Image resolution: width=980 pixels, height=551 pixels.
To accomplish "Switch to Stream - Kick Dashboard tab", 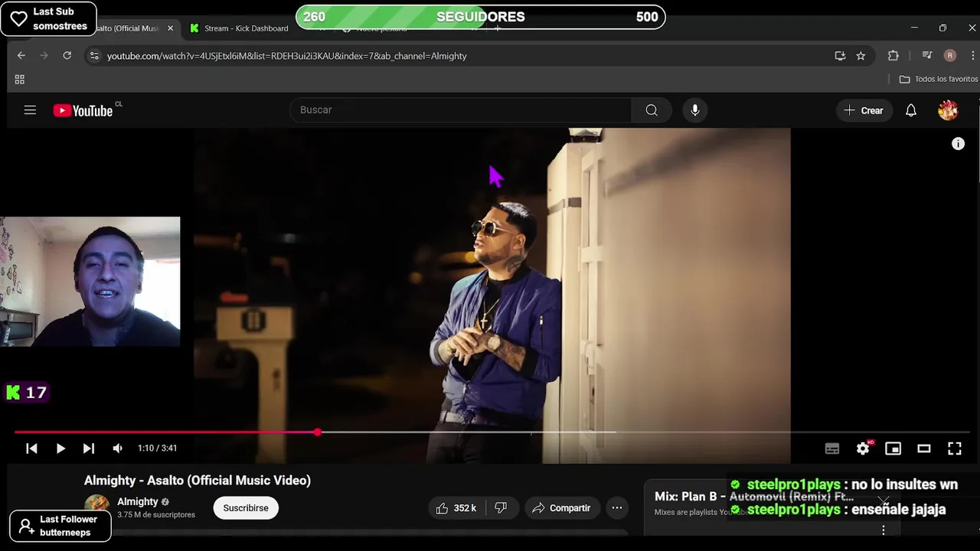I will pyautogui.click(x=246, y=28).
